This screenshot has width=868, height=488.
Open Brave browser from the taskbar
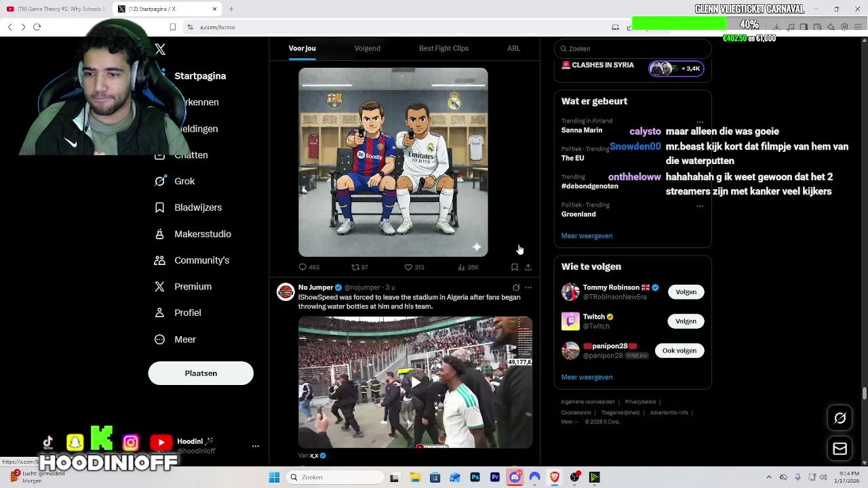click(555, 477)
